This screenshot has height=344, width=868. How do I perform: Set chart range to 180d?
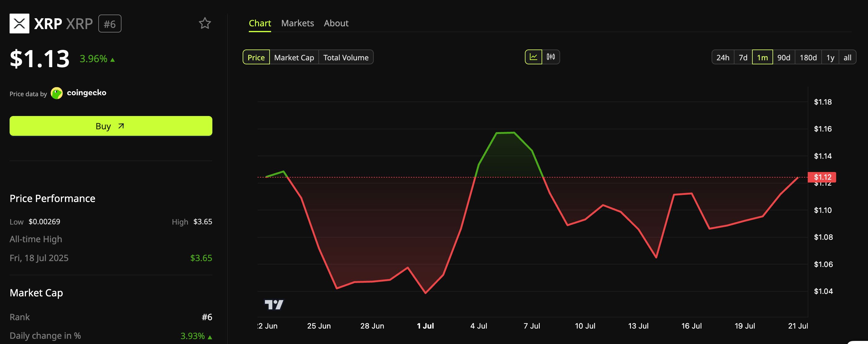coord(808,57)
